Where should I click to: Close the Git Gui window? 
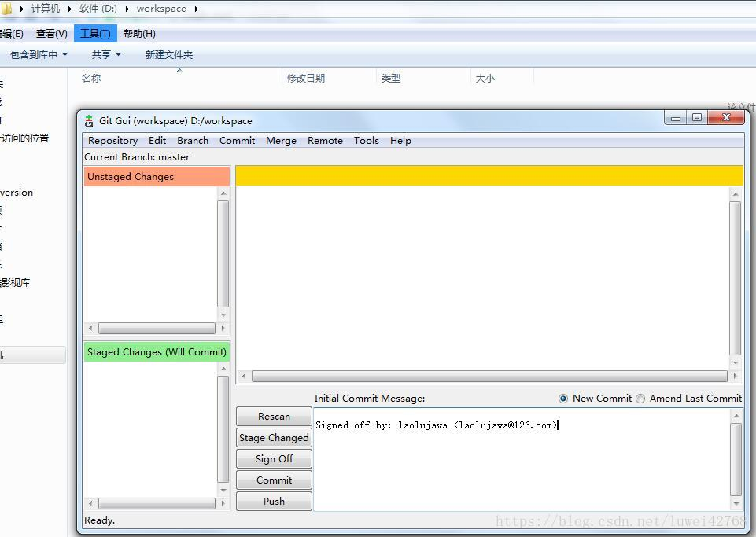pos(726,118)
